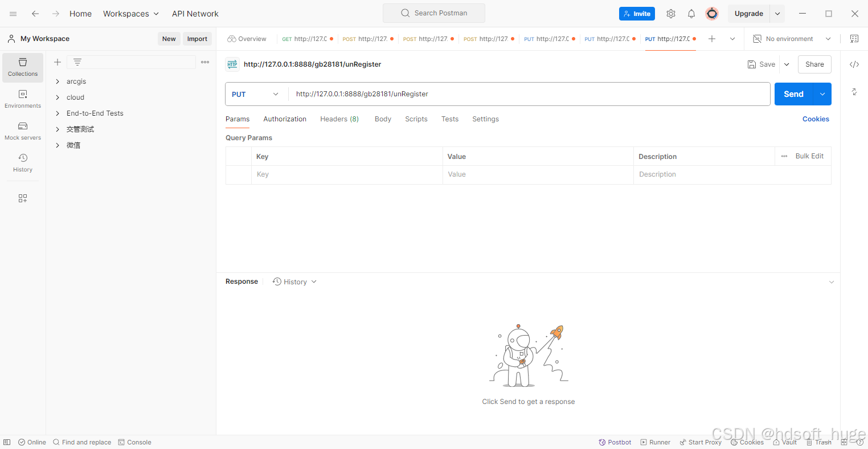The image size is (868, 449).
Task: Open Postbot in the status bar
Action: point(615,442)
